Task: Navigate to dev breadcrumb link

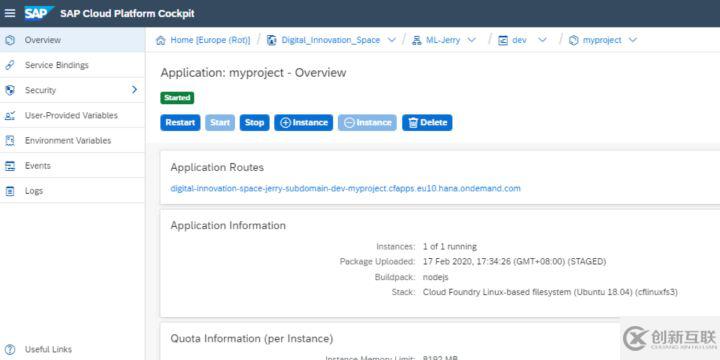Action: point(519,40)
